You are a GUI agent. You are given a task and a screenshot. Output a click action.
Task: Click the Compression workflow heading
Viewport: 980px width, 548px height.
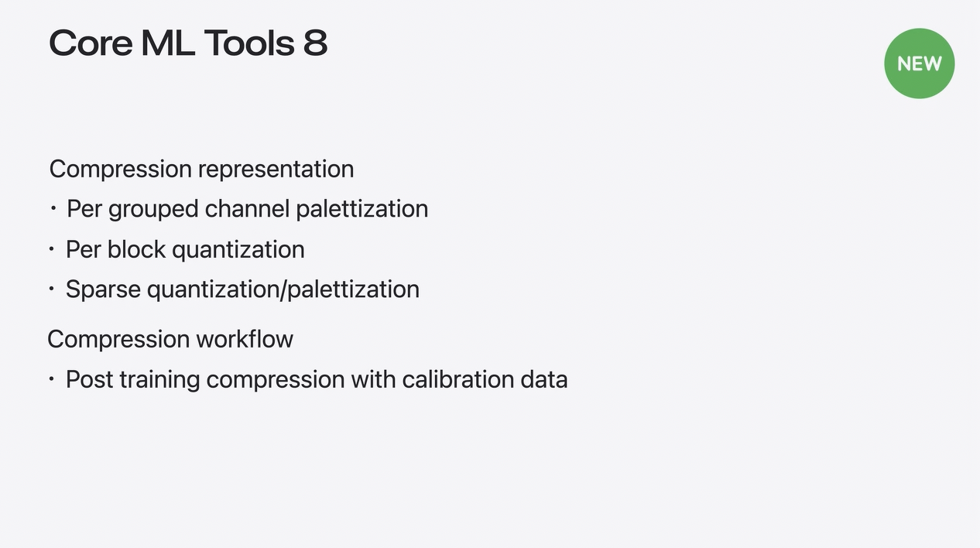pyautogui.click(x=170, y=339)
